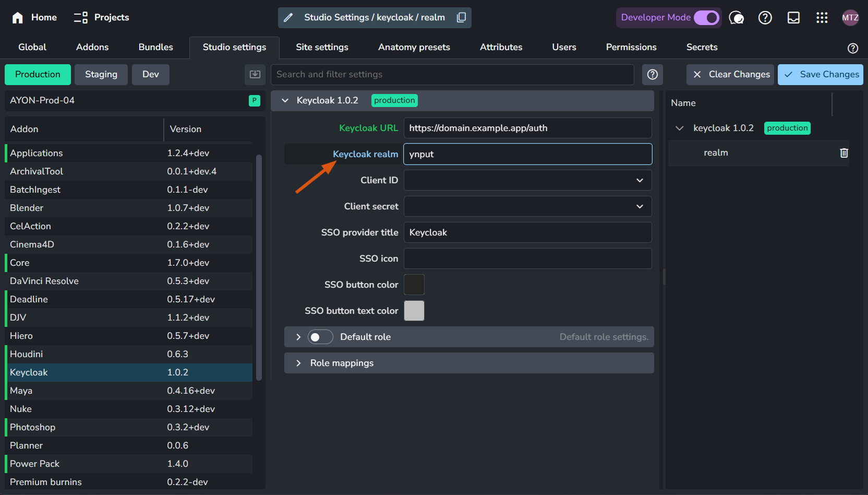The height and width of the screenshot is (495, 868).
Task: Open the app grid menu icon
Action: 822,18
